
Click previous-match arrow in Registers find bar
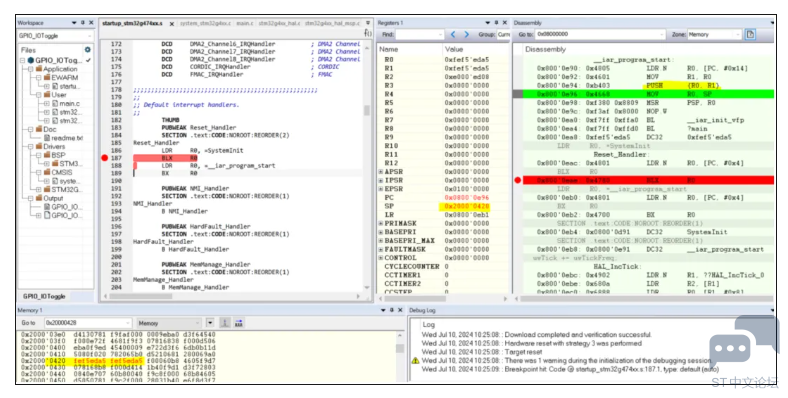point(453,34)
